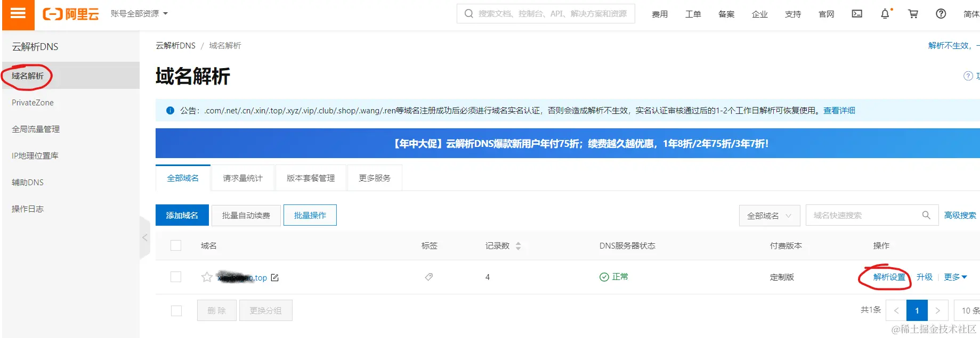Viewport: 980px width, 338px height.
Task: Switch to 请求量统计 tab
Action: [243, 178]
